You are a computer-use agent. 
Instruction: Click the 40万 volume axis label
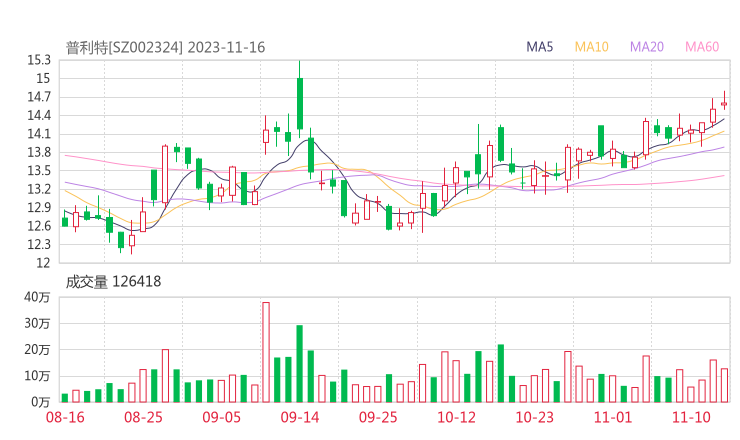point(37,297)
